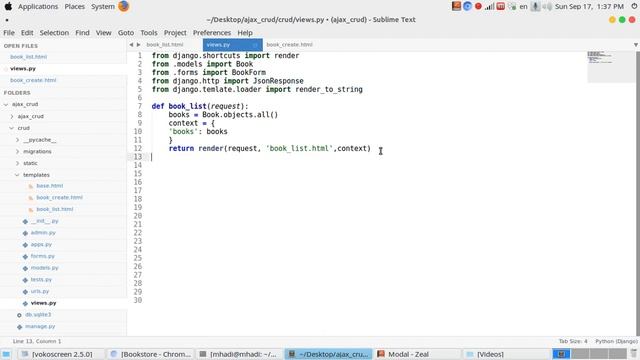Expand the static folder

pyautogui.click(x=18, y=163)
